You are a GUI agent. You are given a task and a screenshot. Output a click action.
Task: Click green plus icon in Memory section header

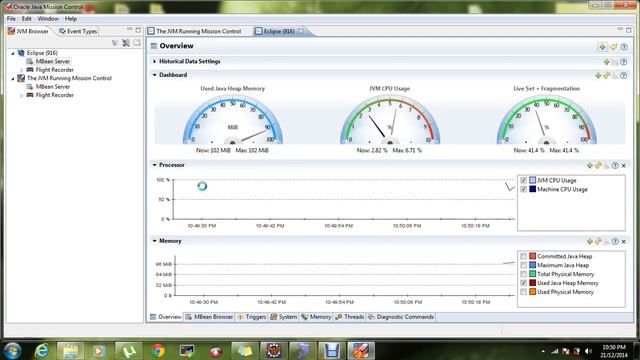590,241
